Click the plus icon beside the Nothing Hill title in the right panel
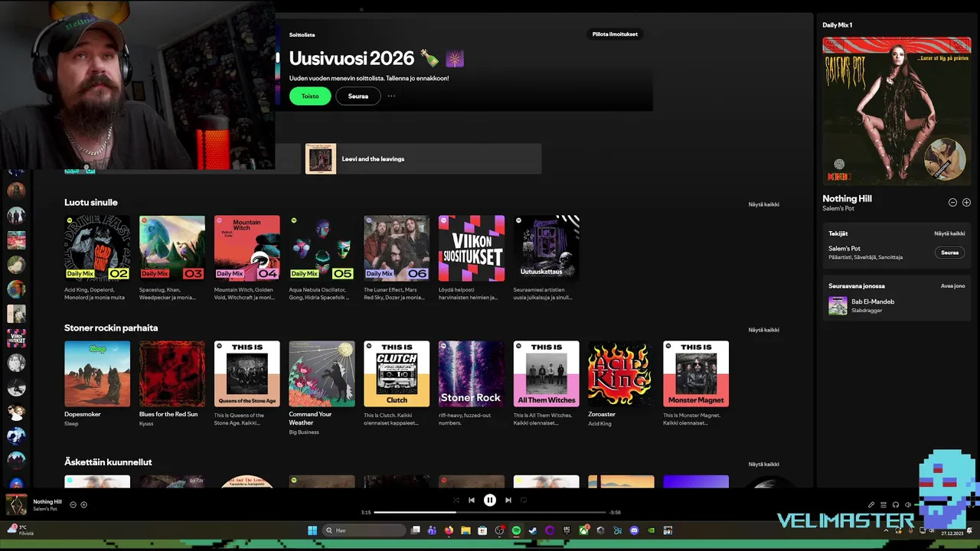The width and height of the screenshot is (980, 551). pyautogui.click(x=966, y=203)
